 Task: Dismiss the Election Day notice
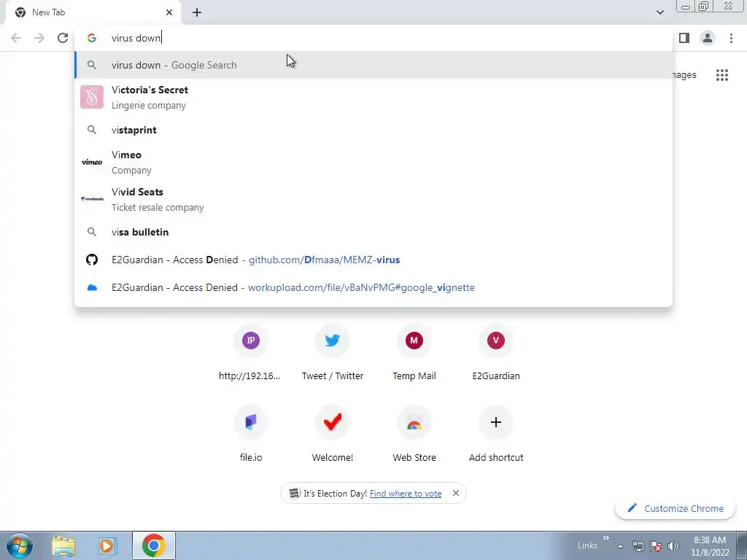click(456, 494)
